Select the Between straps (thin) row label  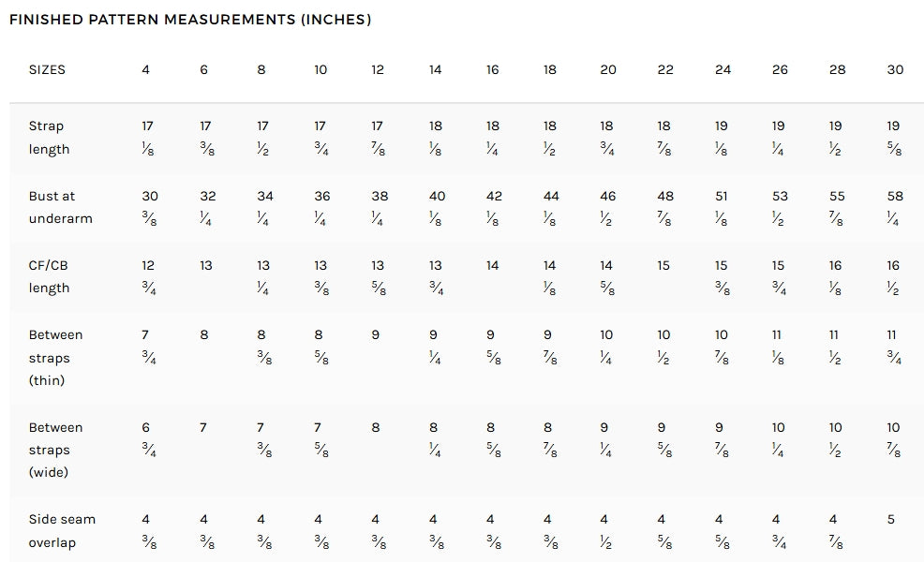(x=55, y=357)
